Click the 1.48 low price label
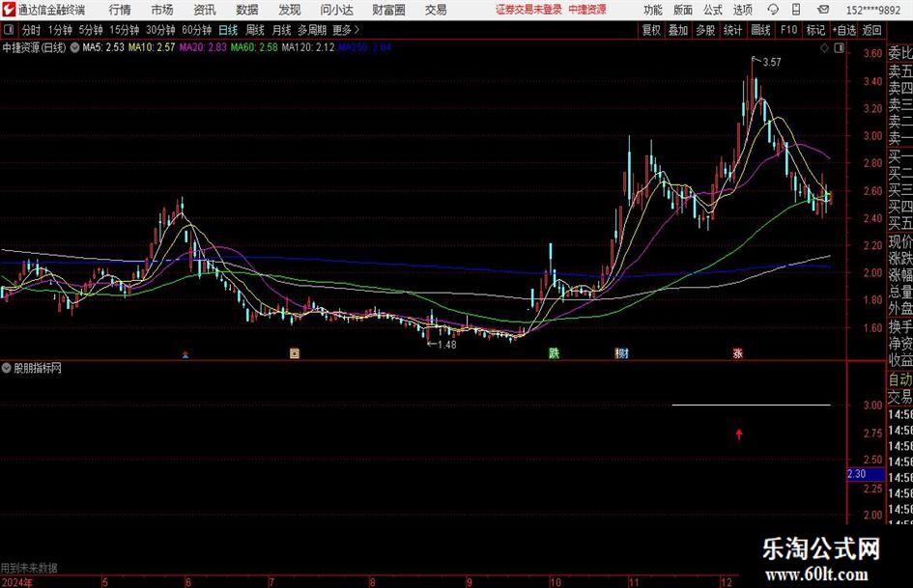This screenshot has height=588, width=913. tap(446, 344)
